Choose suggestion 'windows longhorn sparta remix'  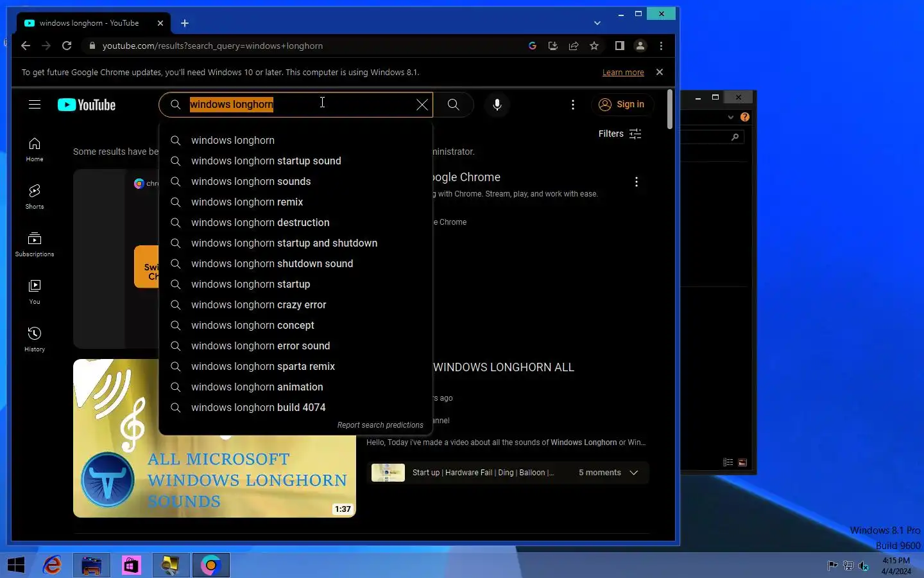[x=296, y=367]
